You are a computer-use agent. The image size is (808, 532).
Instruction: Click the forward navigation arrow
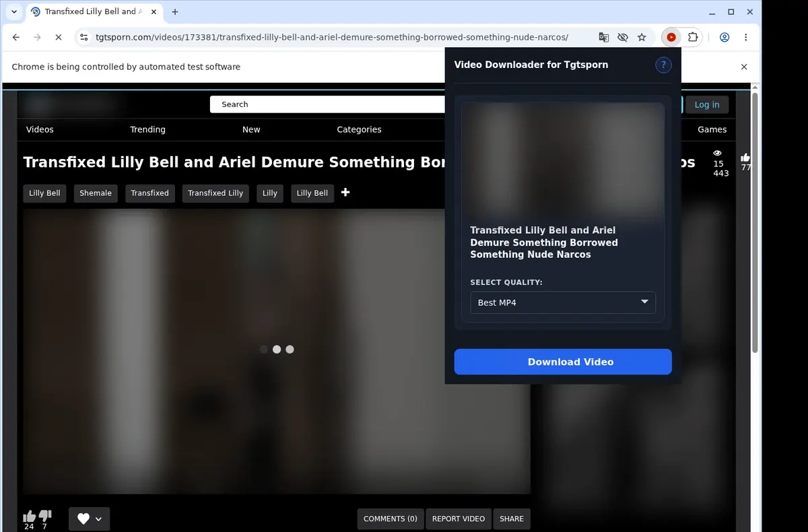[x=37, y=38]
